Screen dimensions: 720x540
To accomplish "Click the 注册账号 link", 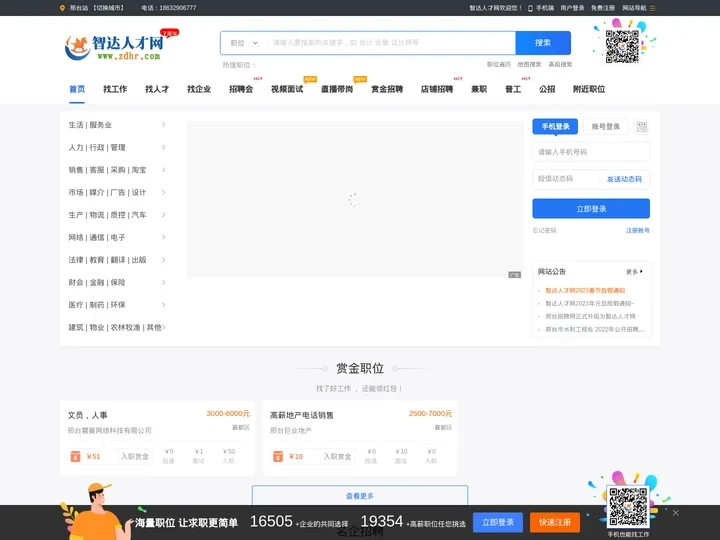I will coord(637,231).
